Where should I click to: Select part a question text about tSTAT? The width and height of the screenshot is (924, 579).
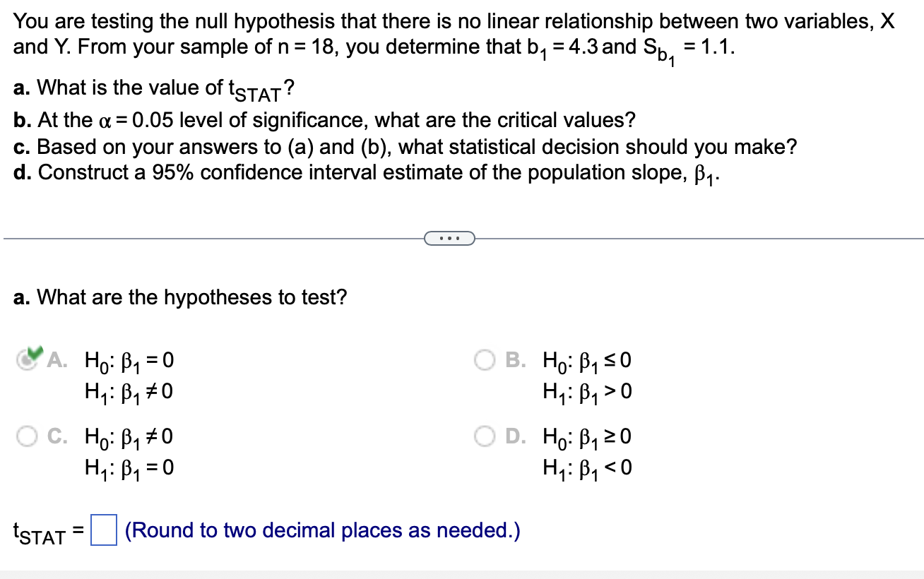153,87
